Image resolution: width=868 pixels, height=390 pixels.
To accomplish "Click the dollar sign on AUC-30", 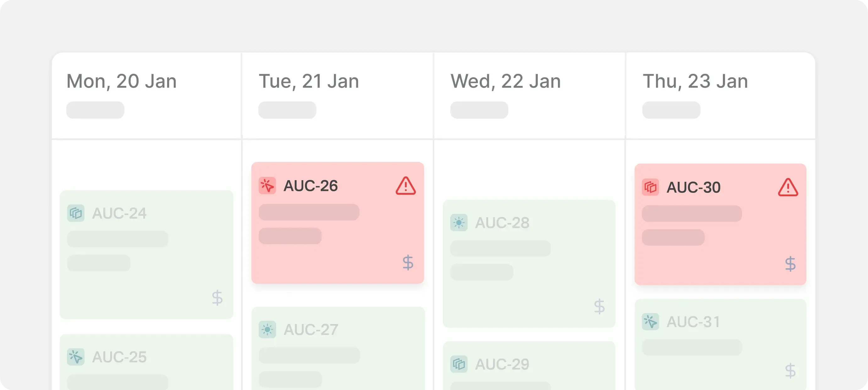I will click(790, 264).
